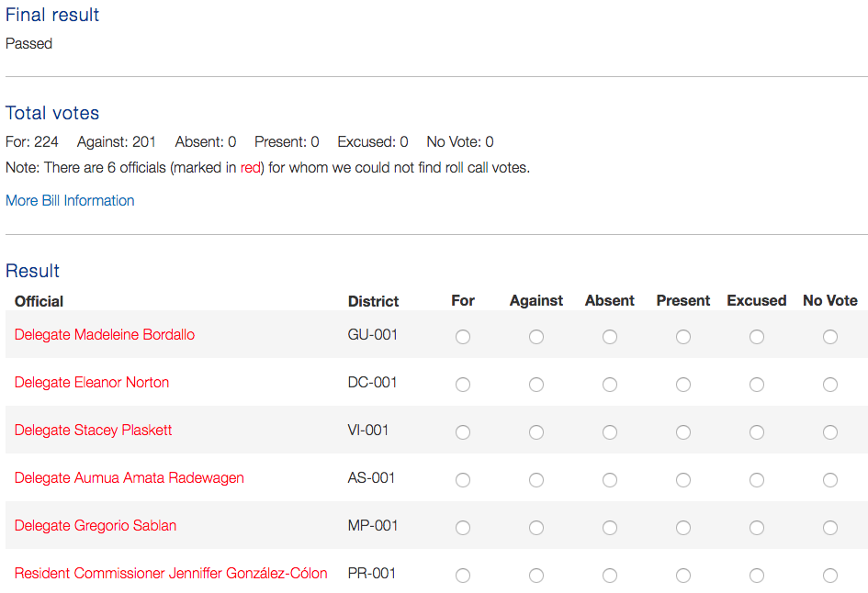Viewport: 868px width, 593px height.
Task: Open Resident Commissioner Jenniffer González-Cólon link
Action: tap(171, 573)
